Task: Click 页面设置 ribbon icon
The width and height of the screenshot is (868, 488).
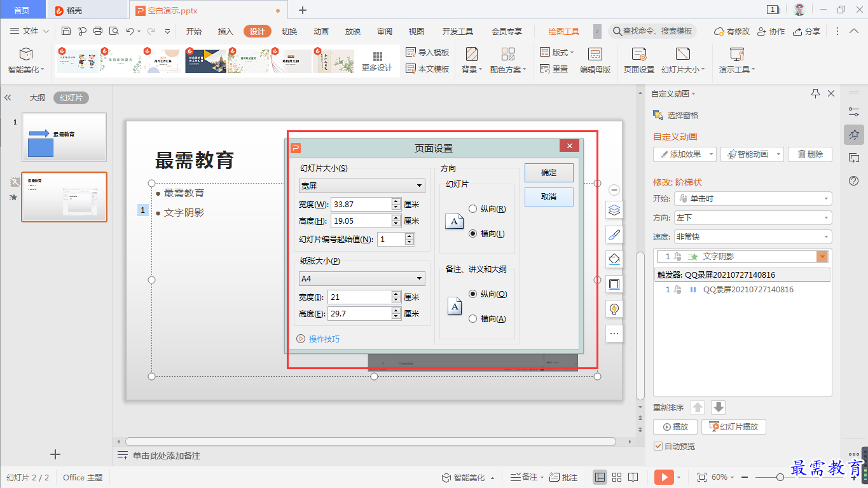Action: pyautogui.click(x=639, y=61)
